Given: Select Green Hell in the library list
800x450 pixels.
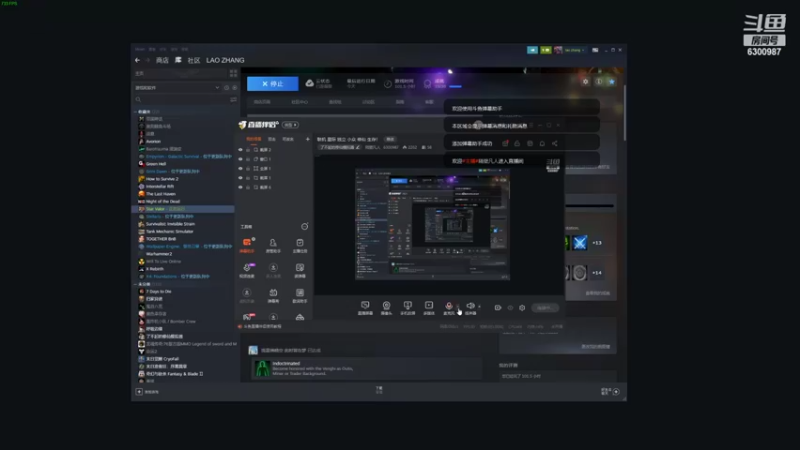Looking at the screenshot, I should point(156,164).
